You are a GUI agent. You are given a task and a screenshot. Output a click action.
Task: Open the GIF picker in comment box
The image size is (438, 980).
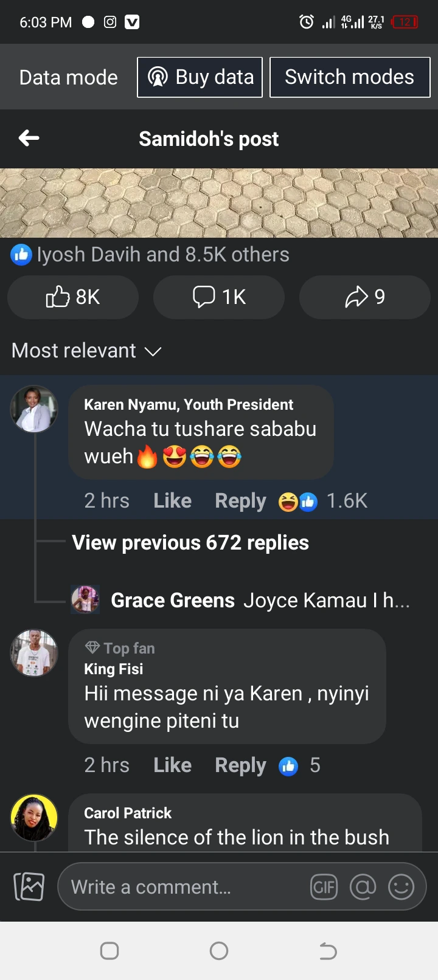(x=324, y=888)
